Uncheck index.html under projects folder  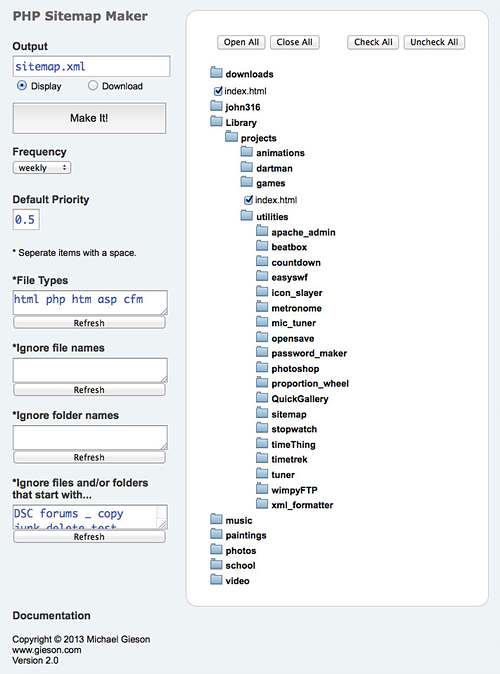coord(248,200)
